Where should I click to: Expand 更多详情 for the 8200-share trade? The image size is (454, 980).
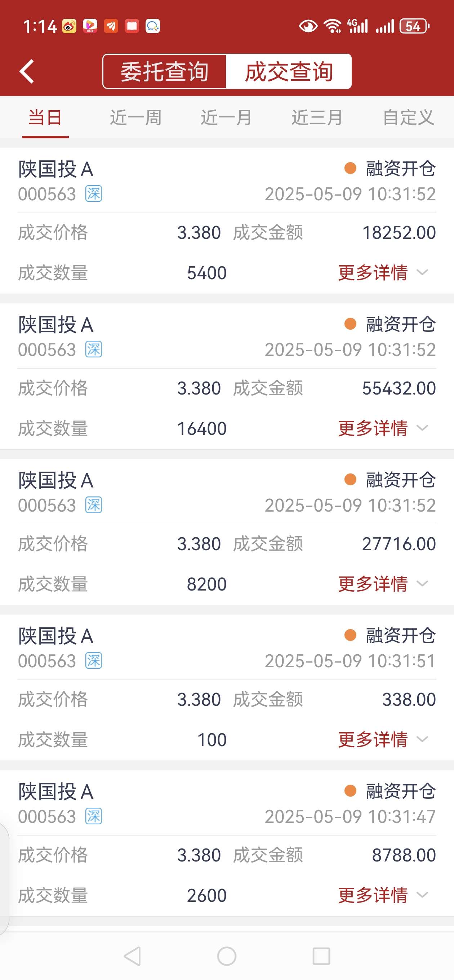[x=383, y=584]
